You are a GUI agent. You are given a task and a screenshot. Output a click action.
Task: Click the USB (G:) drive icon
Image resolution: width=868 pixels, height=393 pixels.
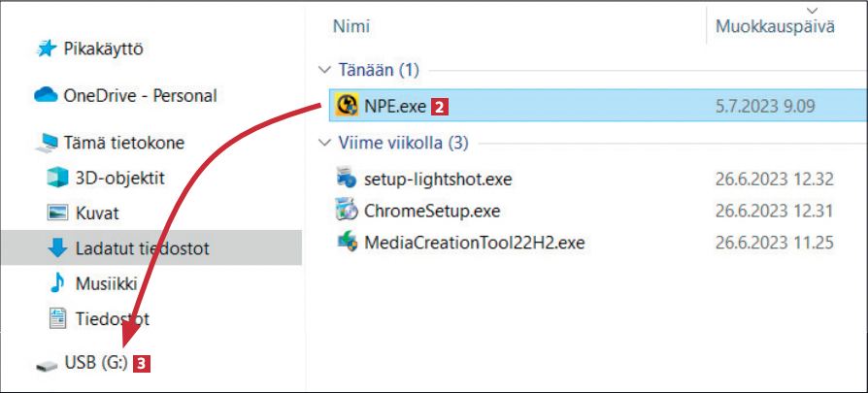[x=46, y=364]
